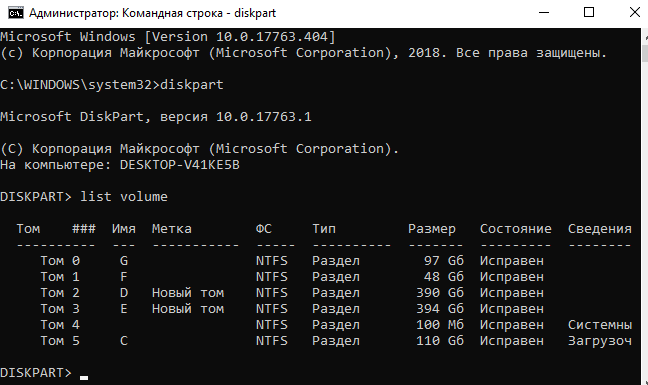Click label 'Новый том' for drive E
The image size is (648, 385).
pyautogui.click(x=188, y=309)
